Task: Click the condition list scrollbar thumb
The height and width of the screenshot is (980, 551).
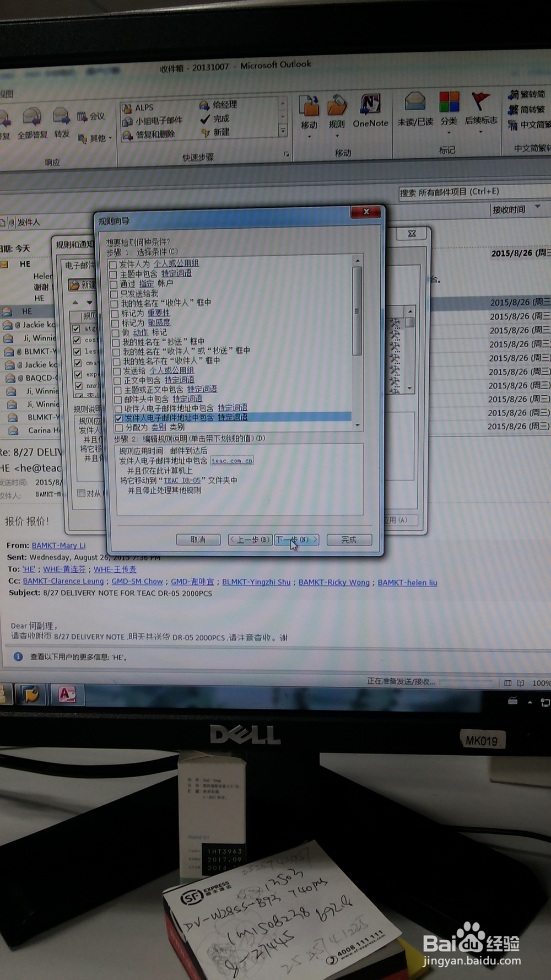Action: [356, 310]
